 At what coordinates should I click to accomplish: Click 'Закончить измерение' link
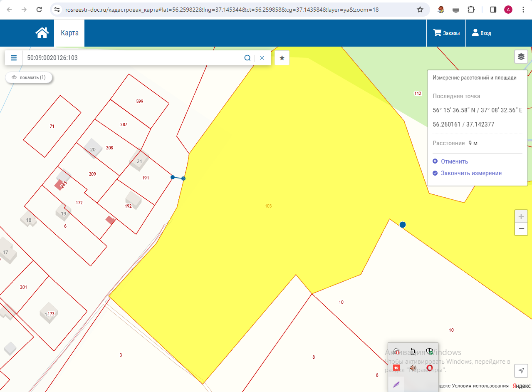coord(471,173)
